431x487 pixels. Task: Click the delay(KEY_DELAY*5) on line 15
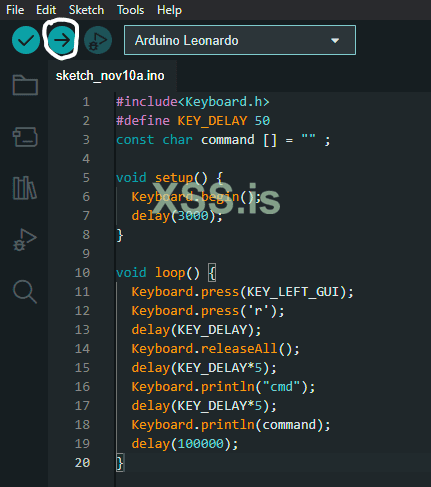click(x=204, y=368)
